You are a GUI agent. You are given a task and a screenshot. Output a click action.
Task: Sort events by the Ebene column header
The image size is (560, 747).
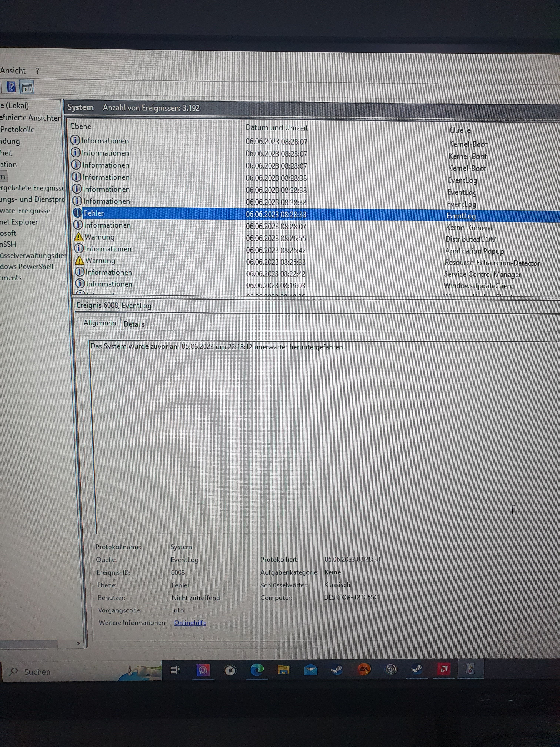[81, 126]
